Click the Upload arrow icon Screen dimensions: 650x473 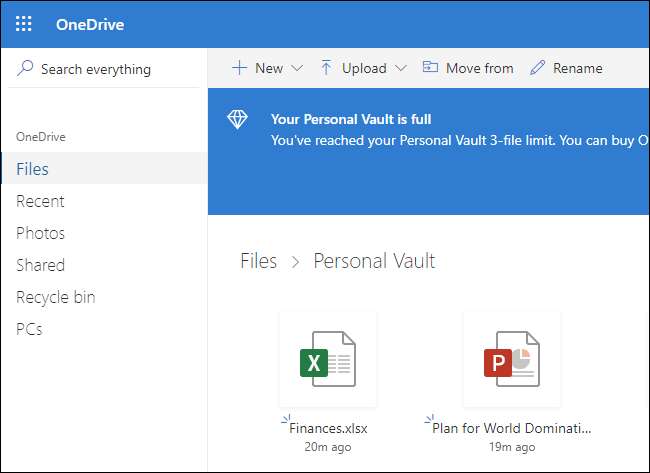click(326, 68)
